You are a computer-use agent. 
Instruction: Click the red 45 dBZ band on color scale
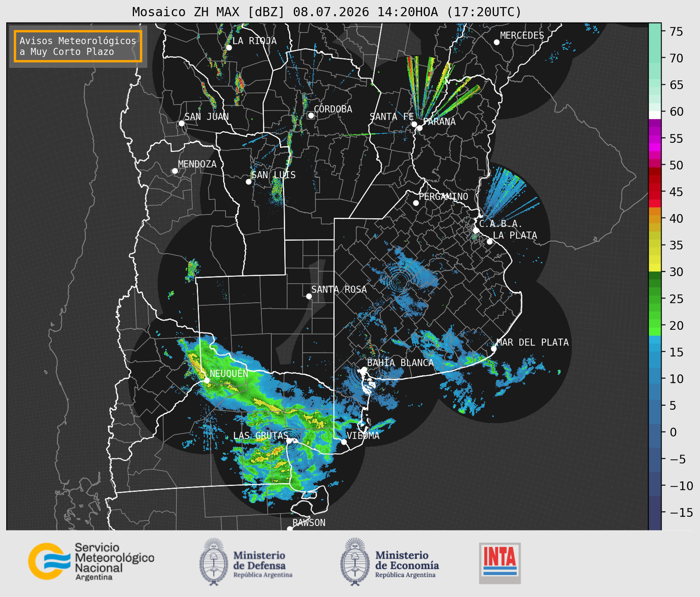[655, 191]
